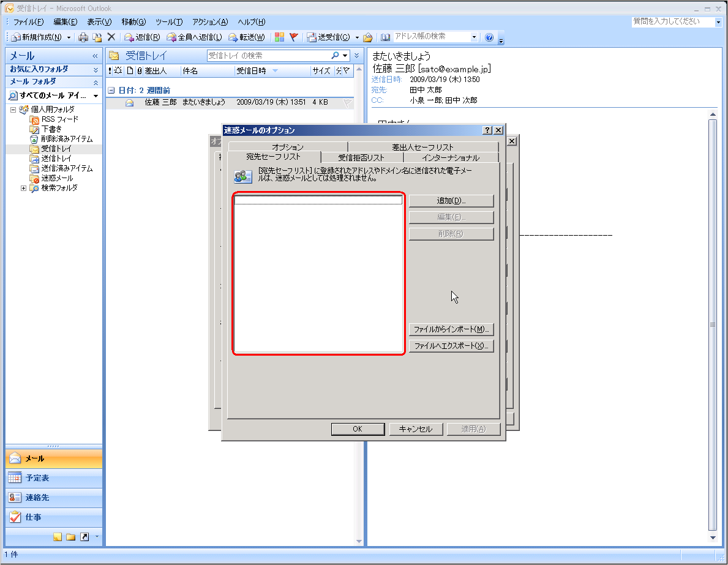Click the blue help icon in toolbar
This screenshot has width=728, height=565.
coord(489,37)
